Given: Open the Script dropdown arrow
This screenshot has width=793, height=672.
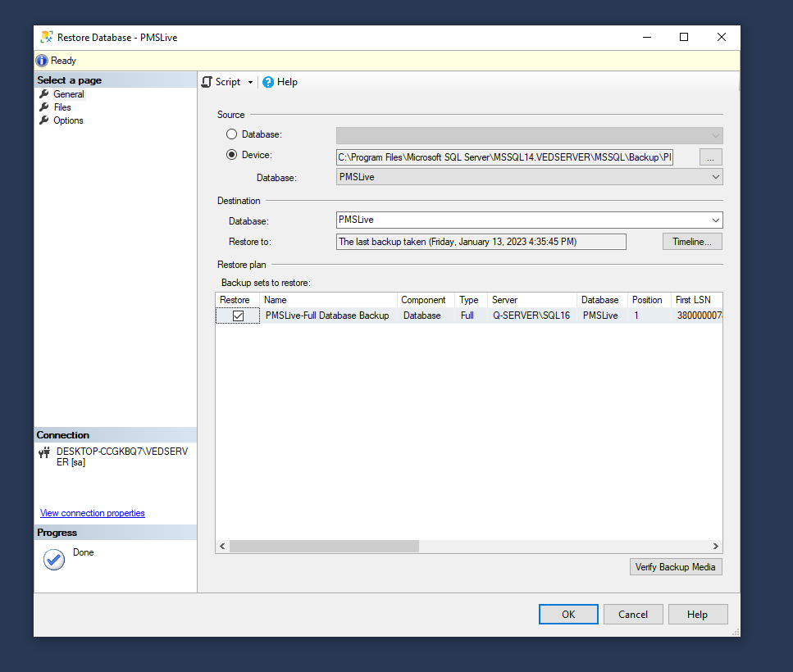Looking at the screenshot, I should 250,83.
